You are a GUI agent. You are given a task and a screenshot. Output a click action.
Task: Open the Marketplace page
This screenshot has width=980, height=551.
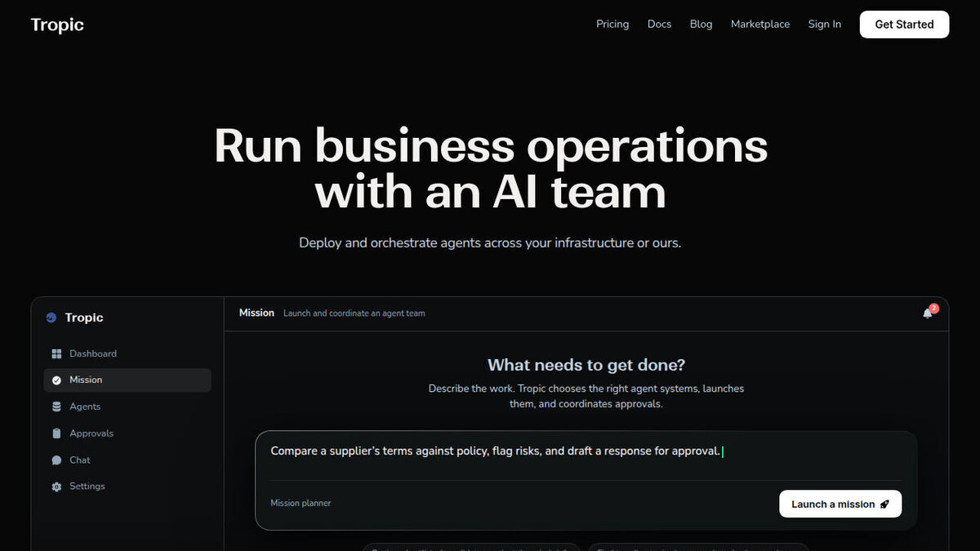tap(760, 24)
